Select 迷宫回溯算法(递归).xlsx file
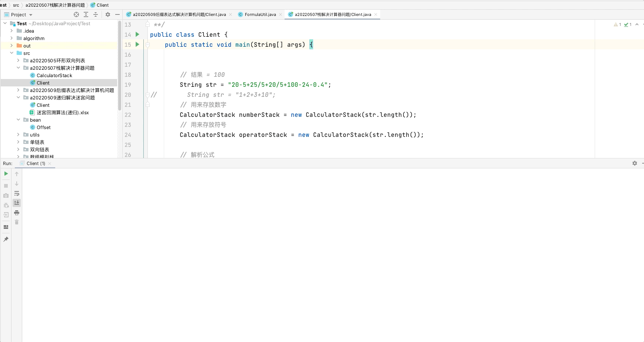This screenshot has width=644, height=342. coord(63,112)
